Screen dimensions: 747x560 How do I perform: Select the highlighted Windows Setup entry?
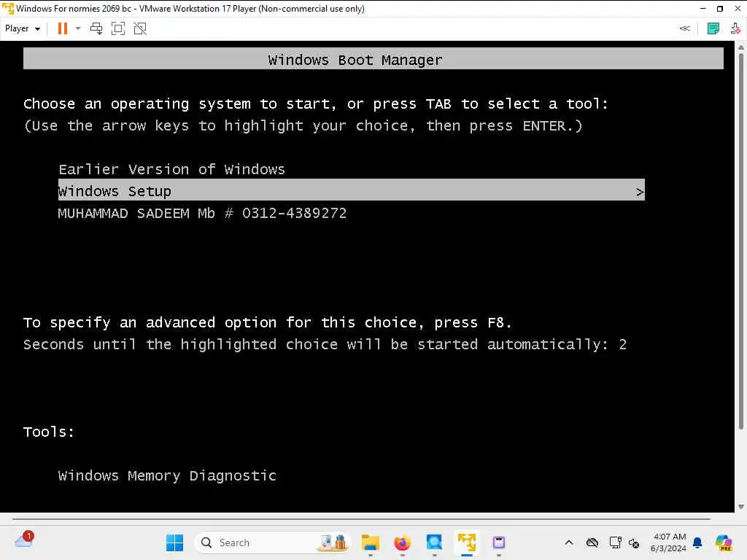coord(351,190)
